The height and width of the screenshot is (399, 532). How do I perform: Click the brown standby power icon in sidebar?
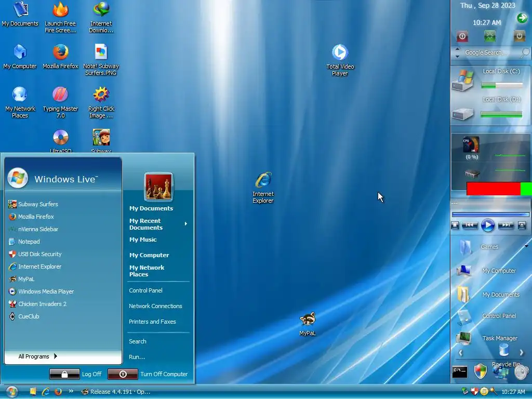(519, 36)
